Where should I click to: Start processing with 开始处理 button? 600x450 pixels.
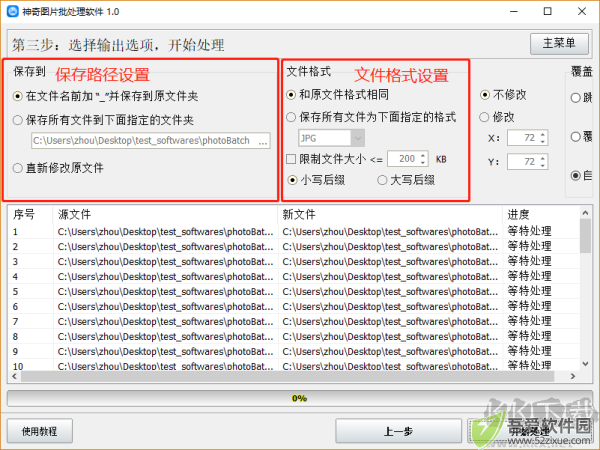tap(530, 431)
